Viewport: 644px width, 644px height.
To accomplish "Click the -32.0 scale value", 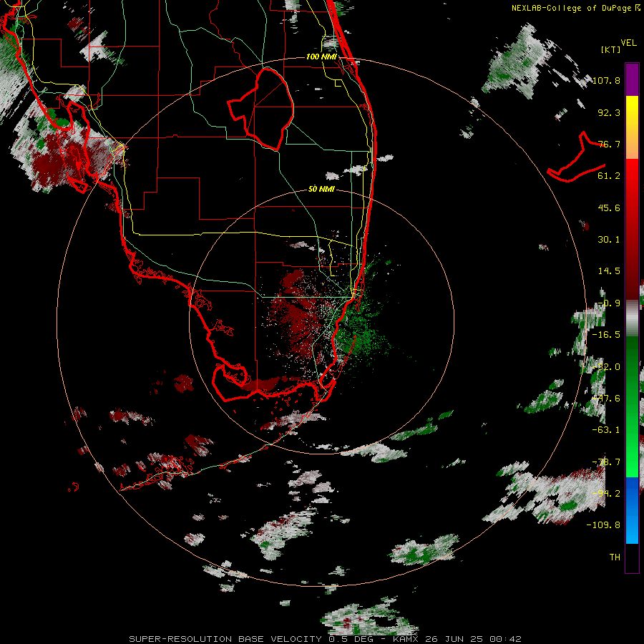I will pyautogui.click(x=606, y=367).
